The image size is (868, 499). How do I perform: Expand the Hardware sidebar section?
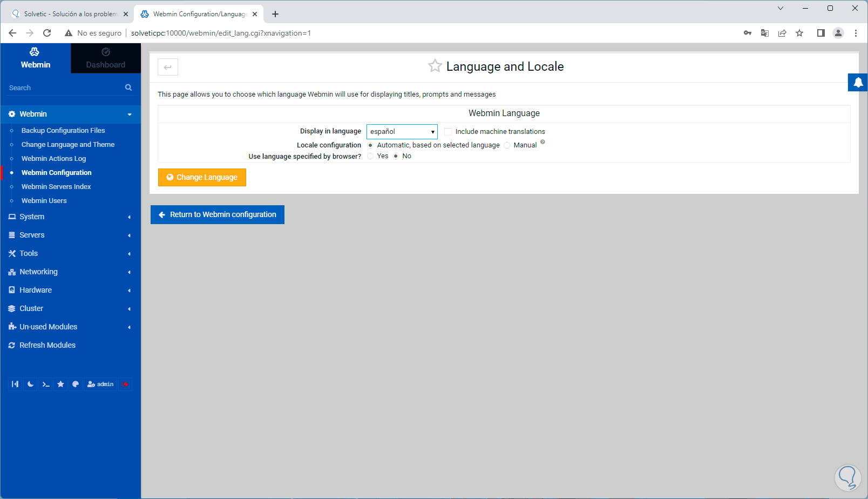click(x=70, y=290)
